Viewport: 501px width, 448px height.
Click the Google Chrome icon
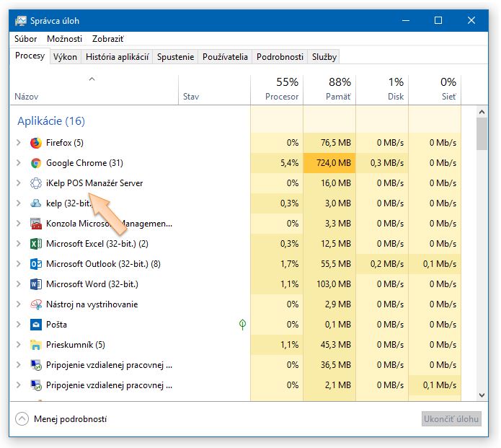36,163
